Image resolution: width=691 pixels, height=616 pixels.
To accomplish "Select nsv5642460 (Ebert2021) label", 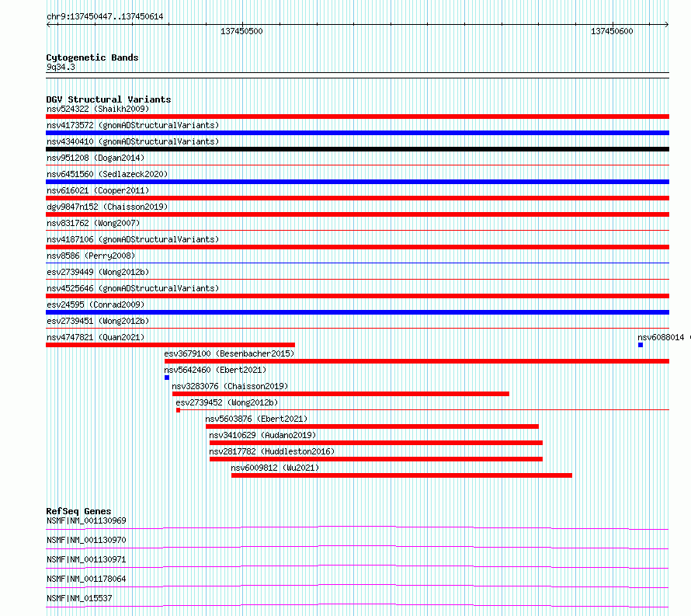I will tap(215, 370).
